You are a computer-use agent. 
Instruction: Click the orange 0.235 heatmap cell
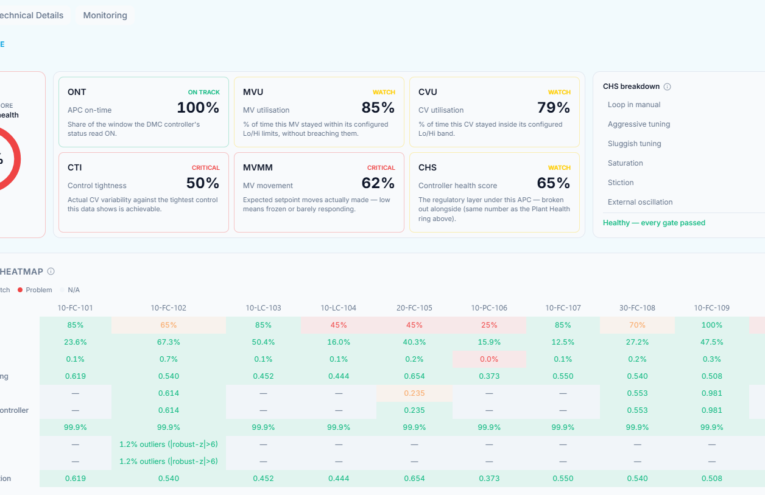[x=414, y=393]
